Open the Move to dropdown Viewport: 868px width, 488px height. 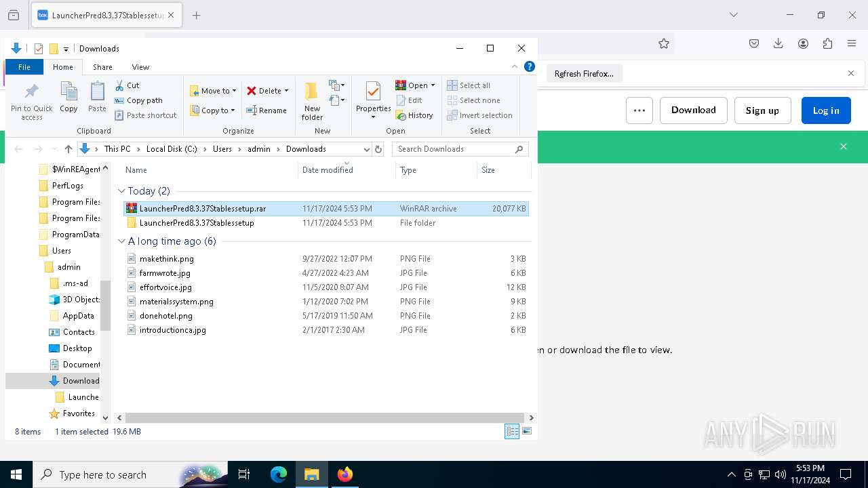pyautogui.click(x=213, y=91)
